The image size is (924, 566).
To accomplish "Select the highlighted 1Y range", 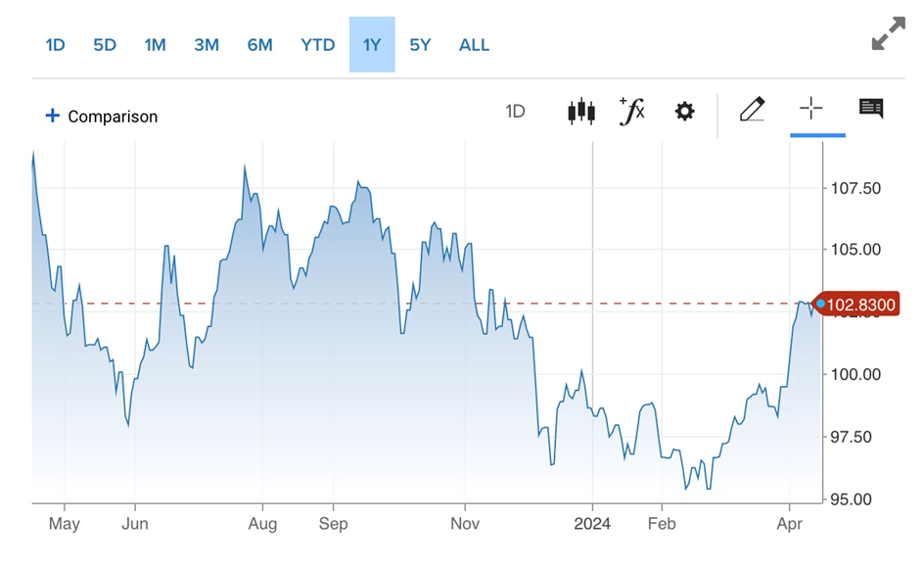I will pos(372,45).
